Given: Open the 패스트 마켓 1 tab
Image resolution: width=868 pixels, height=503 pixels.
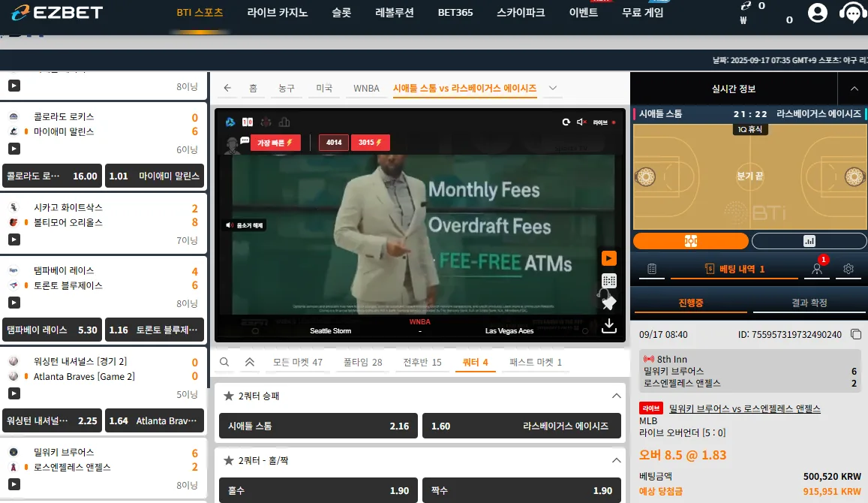Looking at the screenshot, I should tap(536, 362).
